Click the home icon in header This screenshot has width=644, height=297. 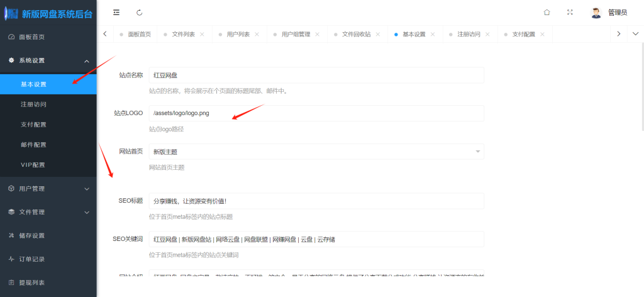coord(547,13)
